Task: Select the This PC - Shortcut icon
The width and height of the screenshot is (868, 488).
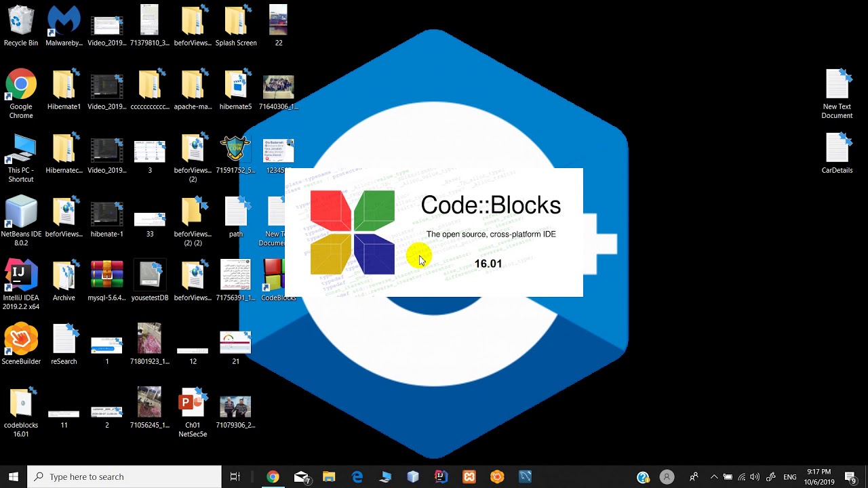Action: point(21,158)
